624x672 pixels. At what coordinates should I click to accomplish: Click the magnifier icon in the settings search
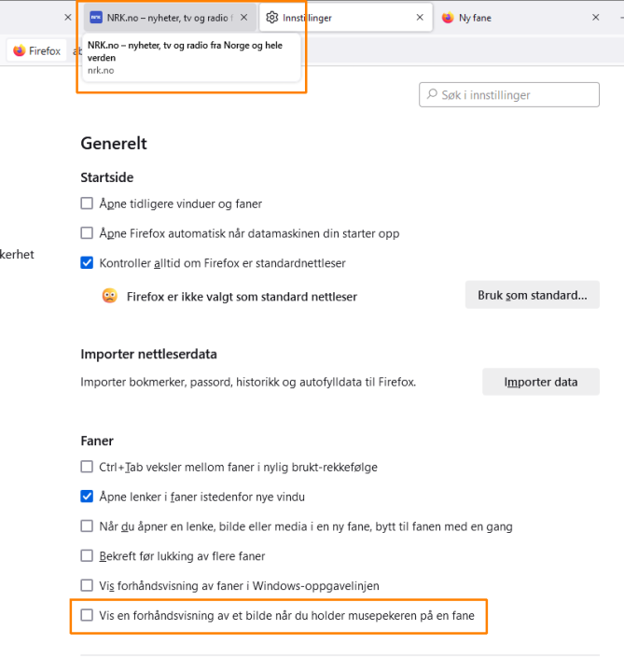[x=432, y=94]
